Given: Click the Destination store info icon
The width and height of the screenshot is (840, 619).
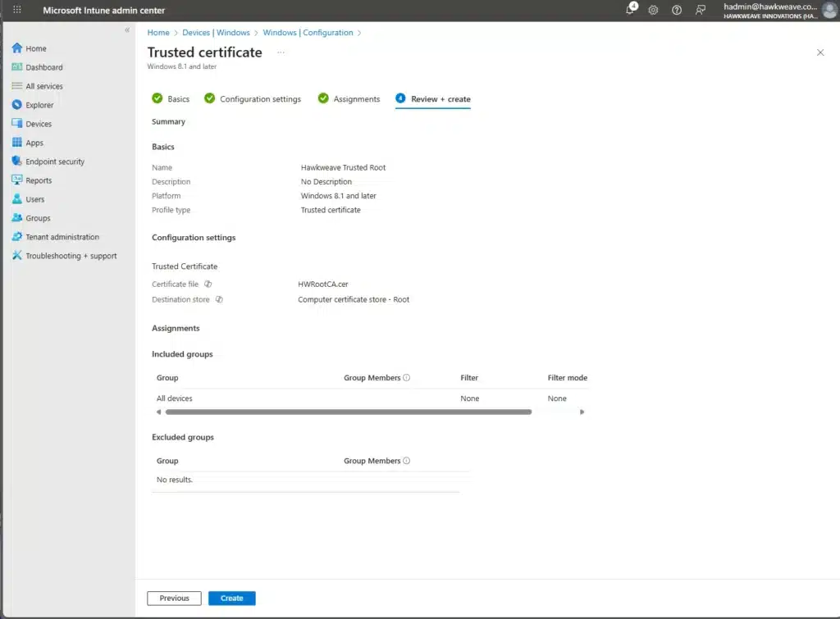Looking at the screenshot, I should (219, 300).
